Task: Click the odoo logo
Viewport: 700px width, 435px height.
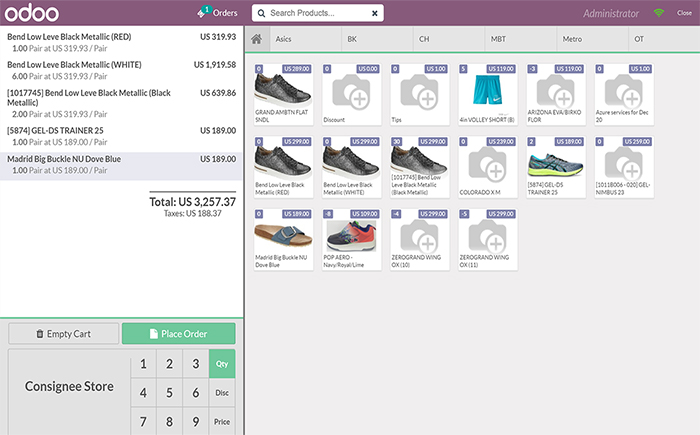Action: click(32, 13)
